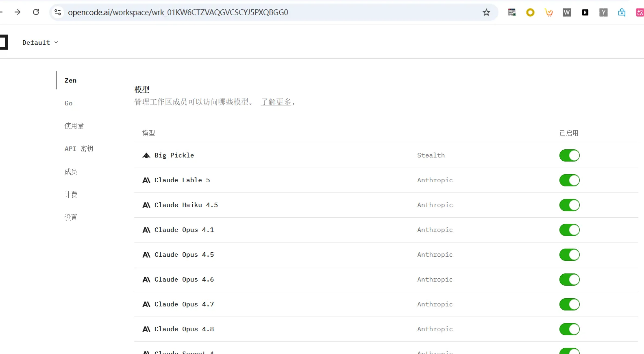Click the Claude Opus 4.1 model name
The height and width of the screenshot is (354, 644).
point(184,230)
